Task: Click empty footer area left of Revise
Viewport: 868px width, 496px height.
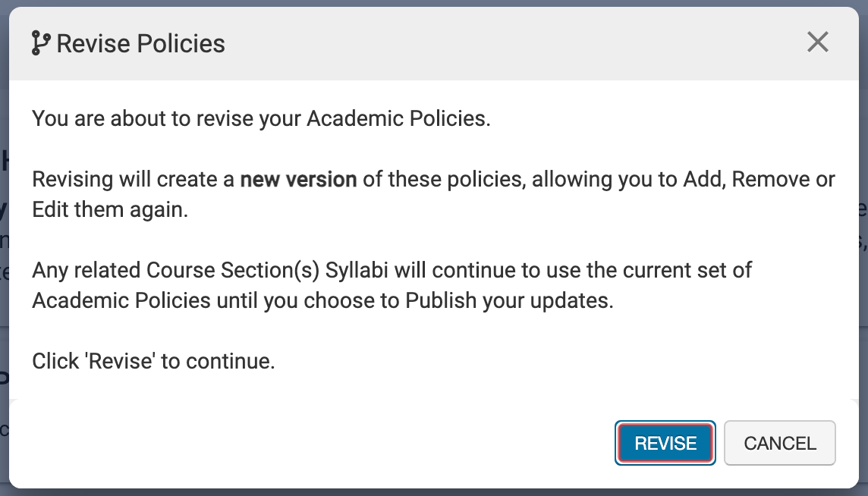Action: [303, 444]
